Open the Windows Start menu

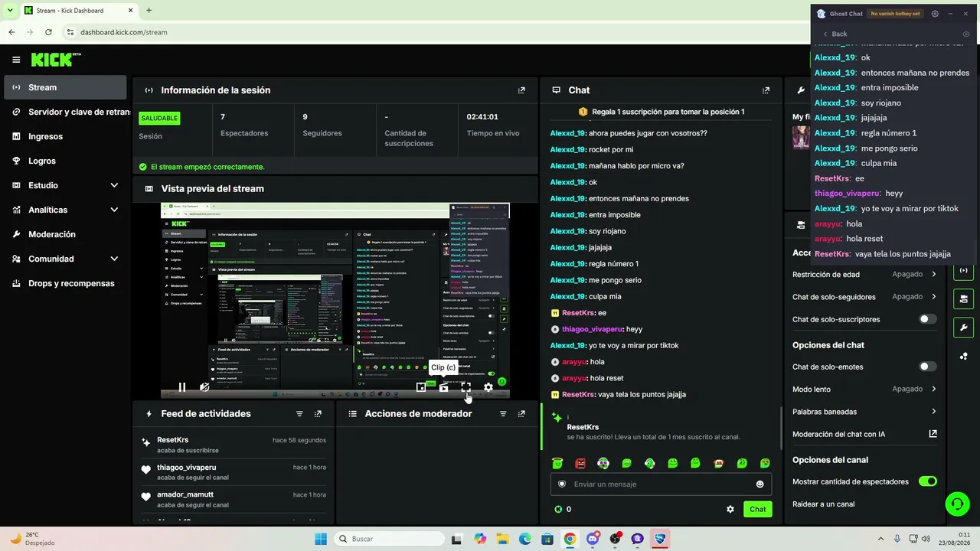[x=320, y=539]
